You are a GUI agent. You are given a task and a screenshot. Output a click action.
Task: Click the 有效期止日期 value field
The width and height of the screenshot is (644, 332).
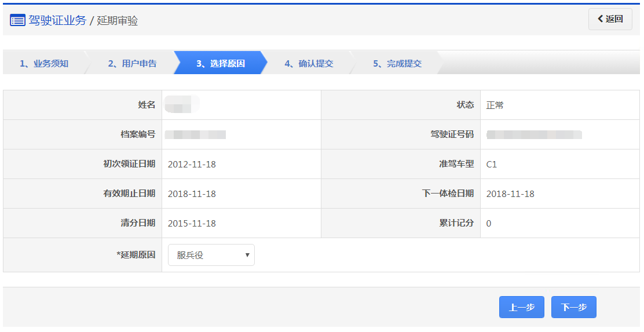pyautogui.click(x=192, y=194)
